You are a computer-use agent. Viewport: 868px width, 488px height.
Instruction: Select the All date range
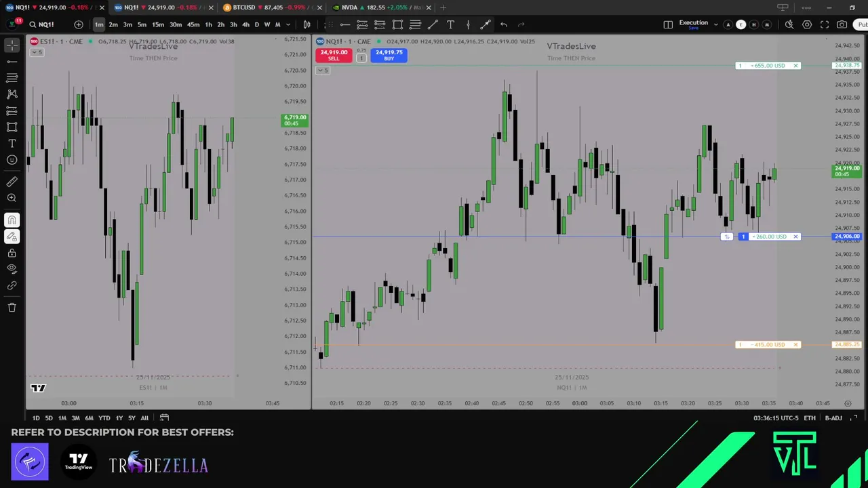point(144,418)
